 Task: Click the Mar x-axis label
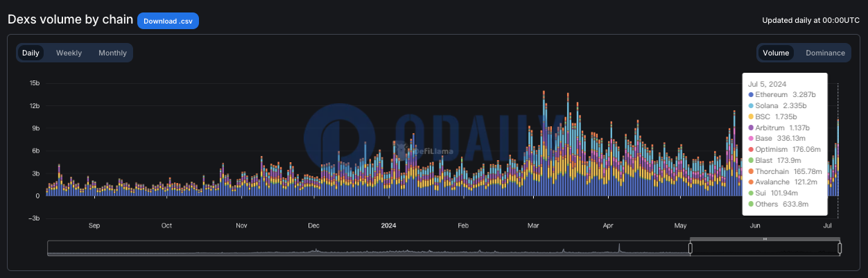tap(534, 226)
